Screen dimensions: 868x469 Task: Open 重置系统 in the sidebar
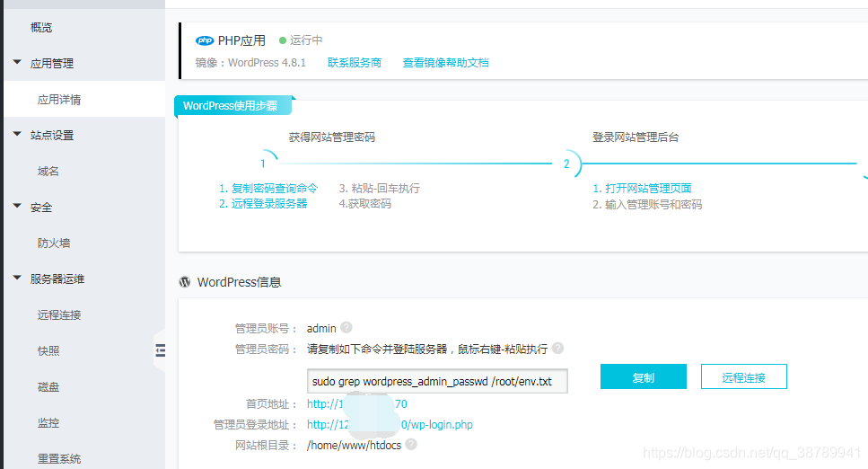point(59,459)
